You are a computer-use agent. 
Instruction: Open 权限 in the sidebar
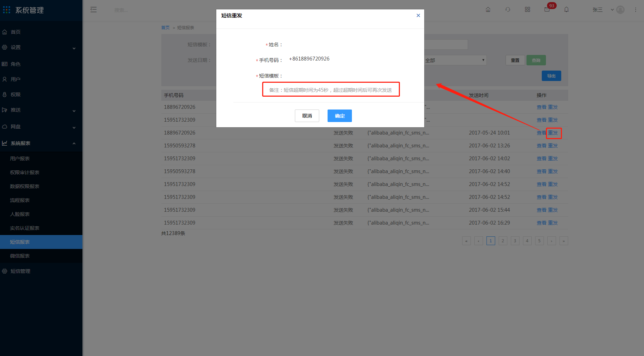click(41, 95)
